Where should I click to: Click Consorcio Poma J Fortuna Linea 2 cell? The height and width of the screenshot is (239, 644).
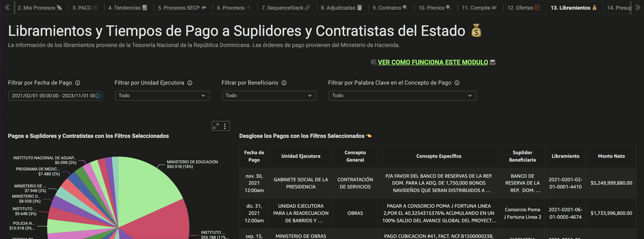tap(522, 213)
